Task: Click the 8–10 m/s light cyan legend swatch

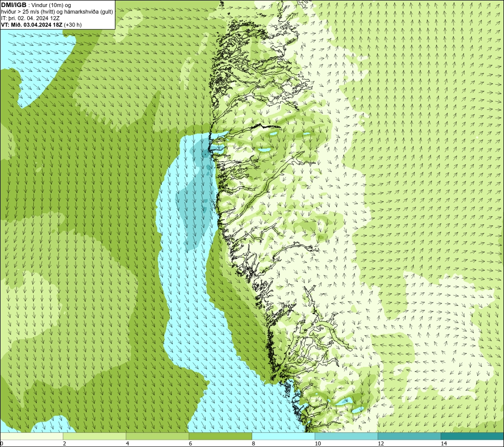Action: pyautogui.click(x=283, y=436)
